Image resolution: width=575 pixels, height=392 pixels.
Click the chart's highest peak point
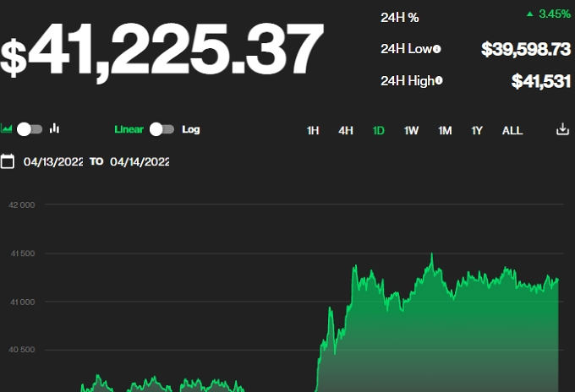pyautogui.click(x=432, y=253)
